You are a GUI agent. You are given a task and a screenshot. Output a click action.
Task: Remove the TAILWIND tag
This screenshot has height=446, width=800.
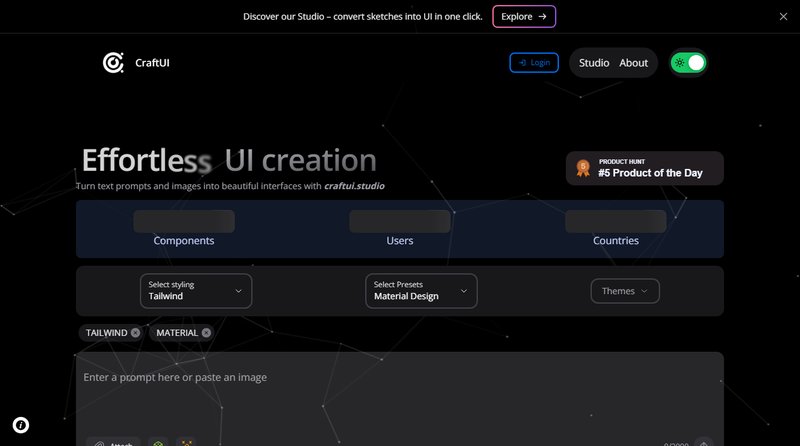click(135, 333)
